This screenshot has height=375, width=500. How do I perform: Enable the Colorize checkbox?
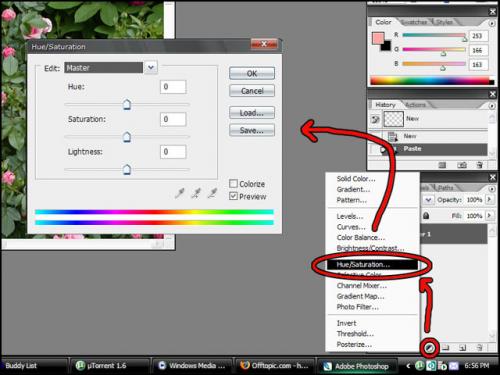point(233,184)
